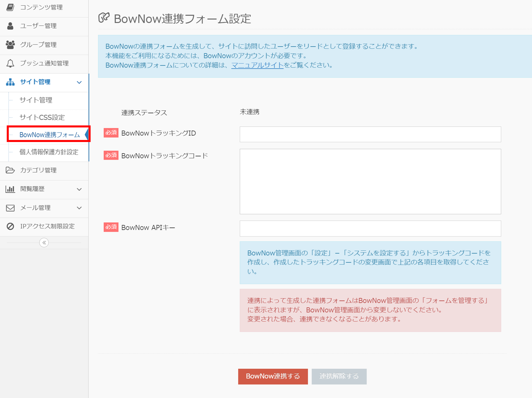Click the BowNowトラッキングコード text area
This screenshot has height=398, width=532.
pos(370,182)
